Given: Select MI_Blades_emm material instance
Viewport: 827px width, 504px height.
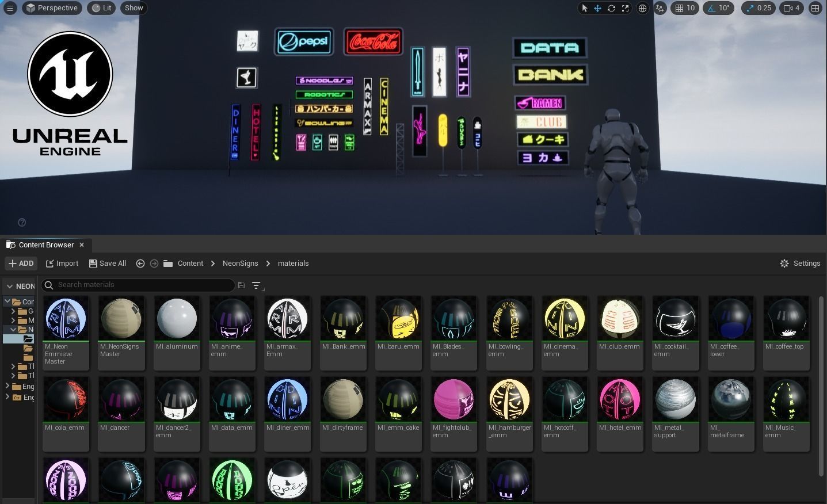Looking at the screenshot, I should point(454,333).
